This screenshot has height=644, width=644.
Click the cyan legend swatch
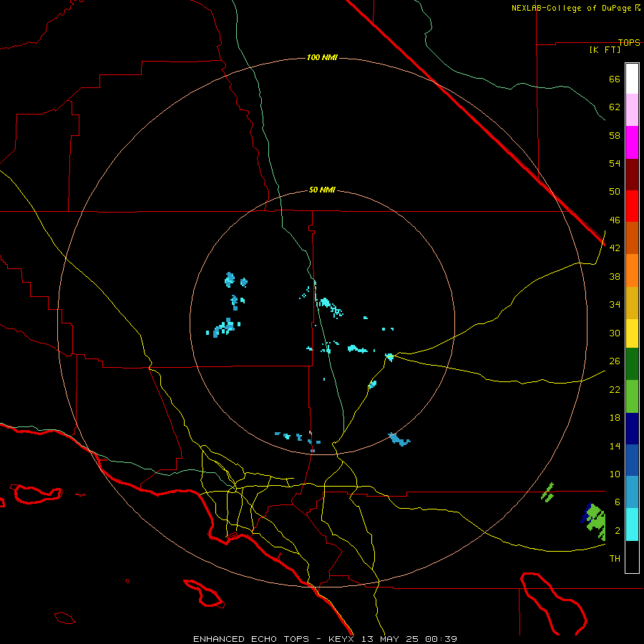pyautogui.click(x=632, y=525)
